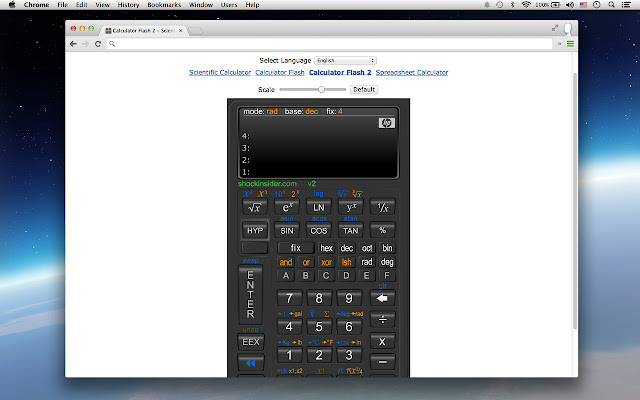This screenshot has width=640, height=400.
Task: Open the Scientific Calculator link
Action: [x=220, y=73]
